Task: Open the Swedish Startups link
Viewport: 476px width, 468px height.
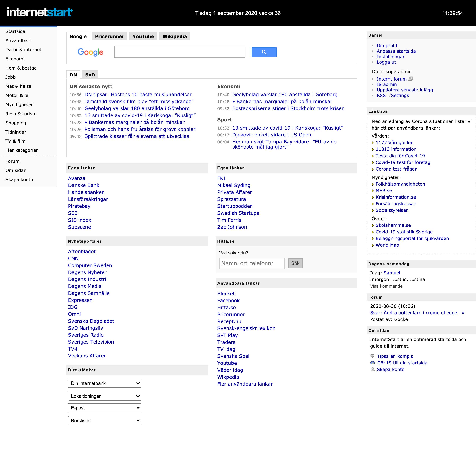Action: pyautogui.click(x=238, y=213)
